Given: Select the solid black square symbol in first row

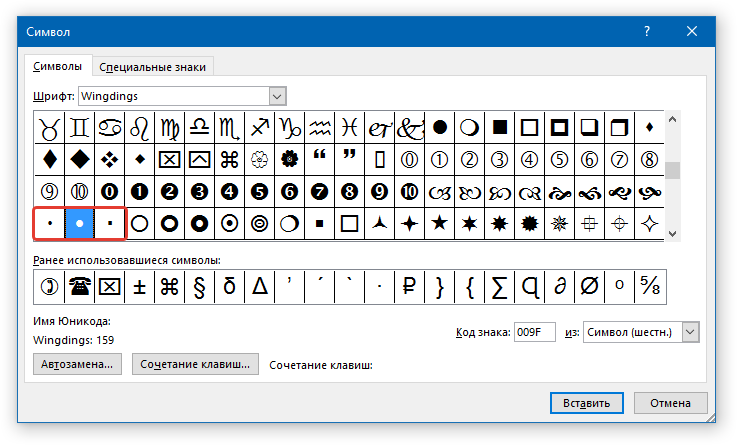Looking at the screenshot, I should tap(500, 128).
